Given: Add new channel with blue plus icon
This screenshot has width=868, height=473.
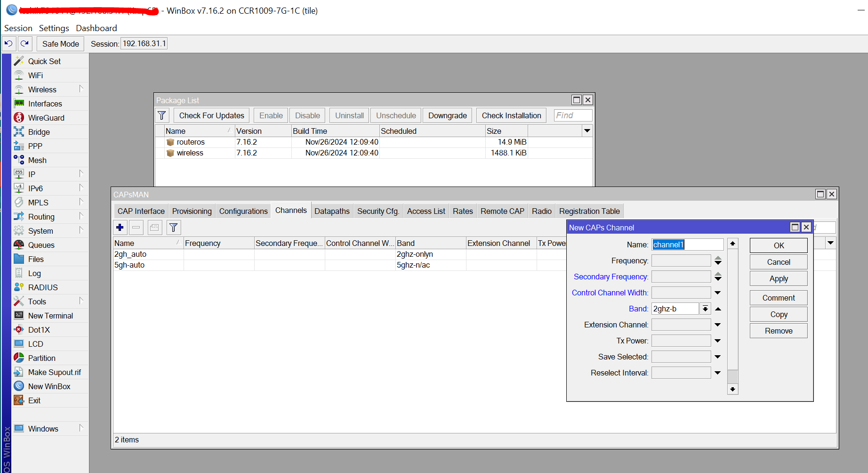Looking at the screenshot, I should 120,228.
